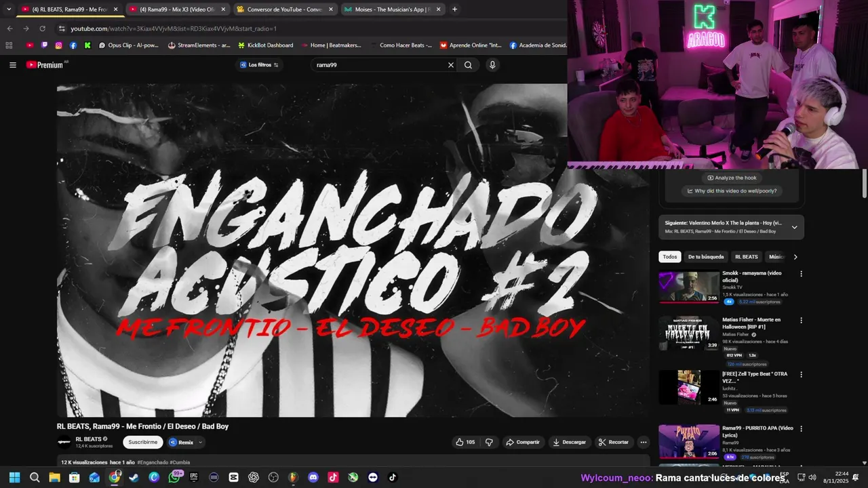Open Home Beatmakers bookmark
This screenshot has width=868, height=488.
pos(332,45)
